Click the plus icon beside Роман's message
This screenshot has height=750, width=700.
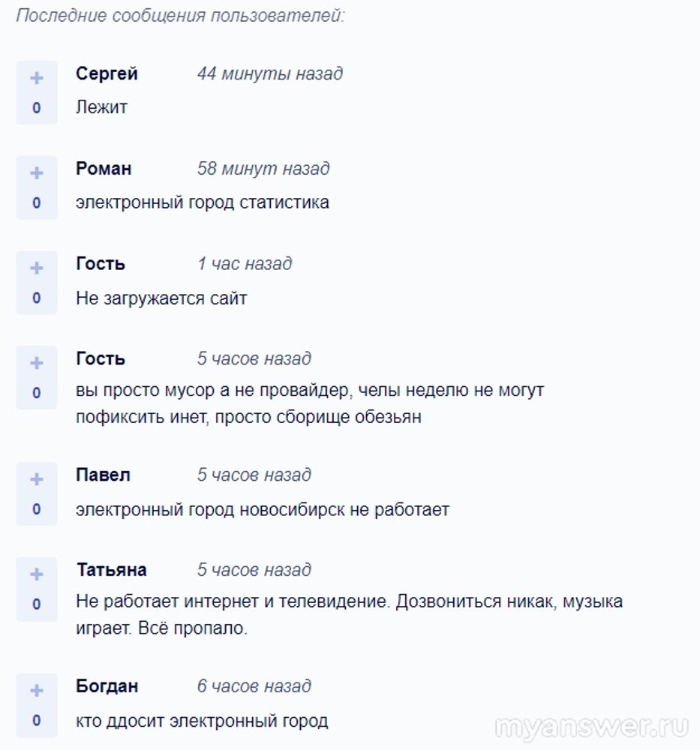[x=37, y=173]
